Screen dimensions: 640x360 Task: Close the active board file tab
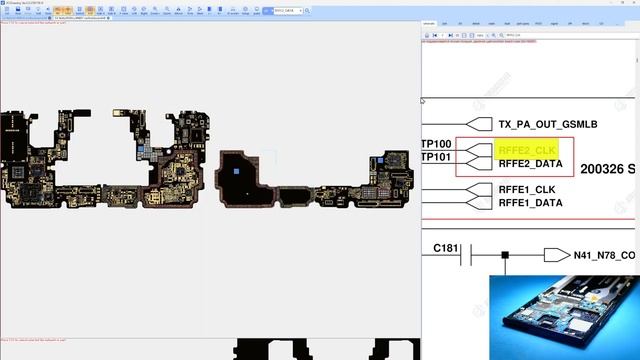tap(108, 18)
